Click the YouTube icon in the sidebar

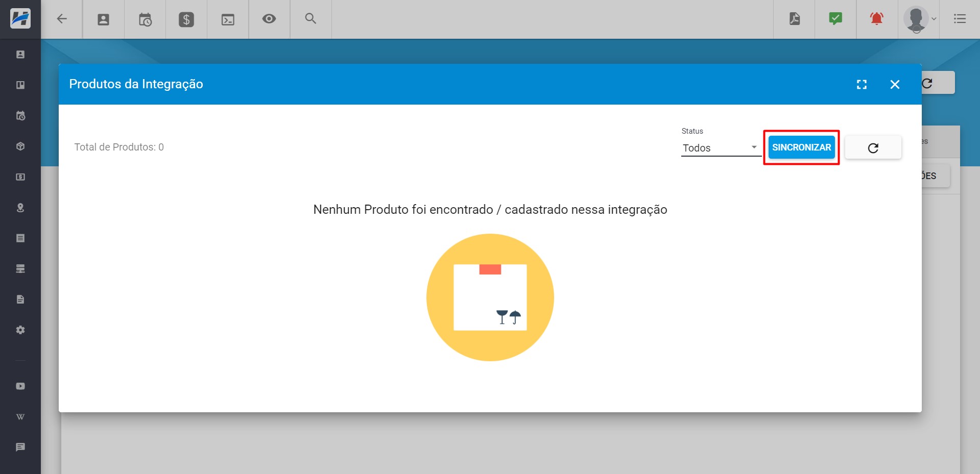pyautogui.click(x=20, y=386)
